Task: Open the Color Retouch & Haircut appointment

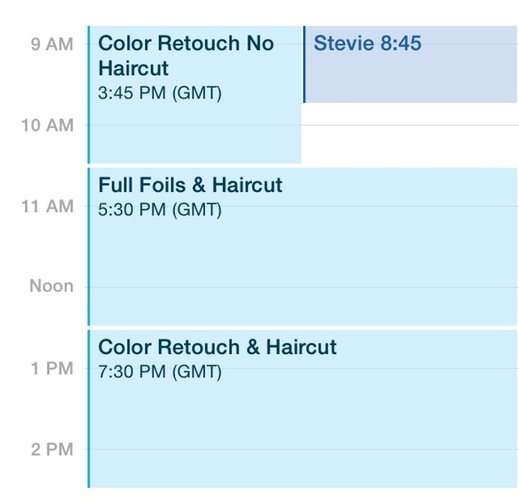Action: (302, 409)
